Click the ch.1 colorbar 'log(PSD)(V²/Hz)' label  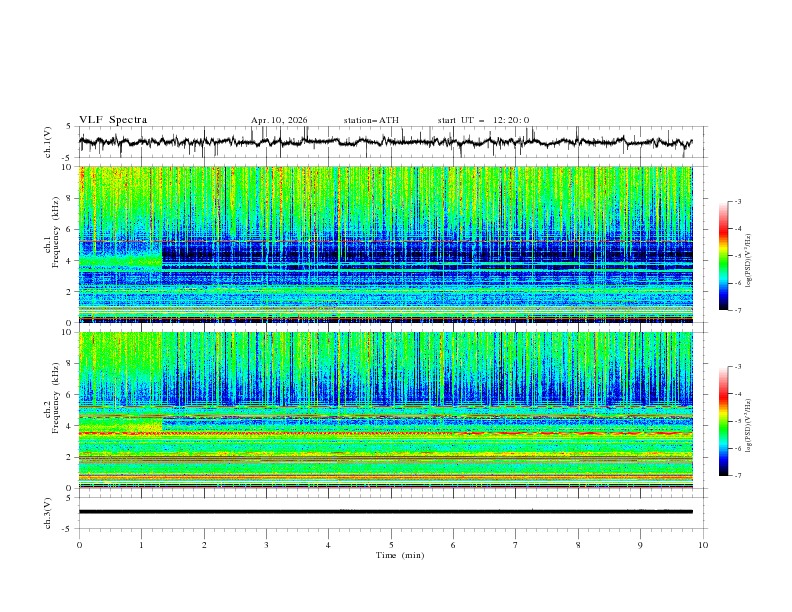[x=749, y=260]
